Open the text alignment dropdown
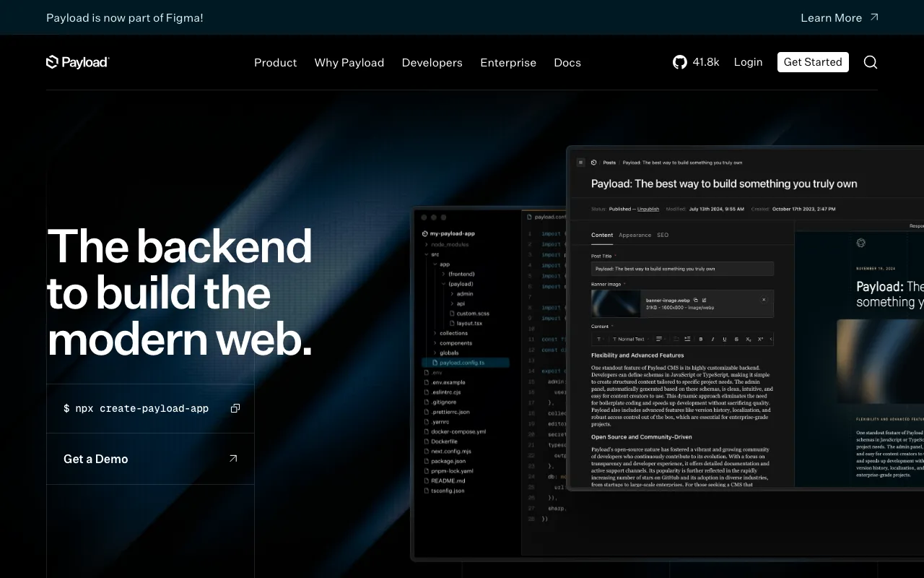The image size is (924, 578). pyautogui.click(x=659, y=339)
